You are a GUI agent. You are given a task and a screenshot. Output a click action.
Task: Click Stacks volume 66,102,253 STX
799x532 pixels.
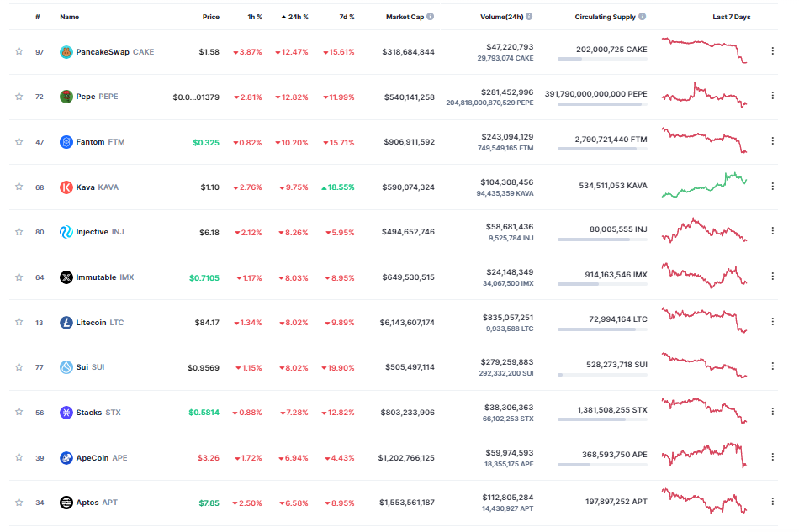[x=508, y=419]
